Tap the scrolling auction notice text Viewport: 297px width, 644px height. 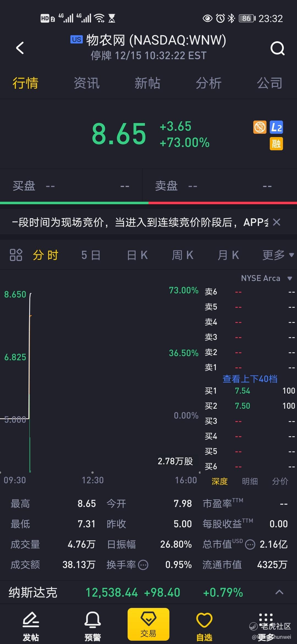(140, 222)
